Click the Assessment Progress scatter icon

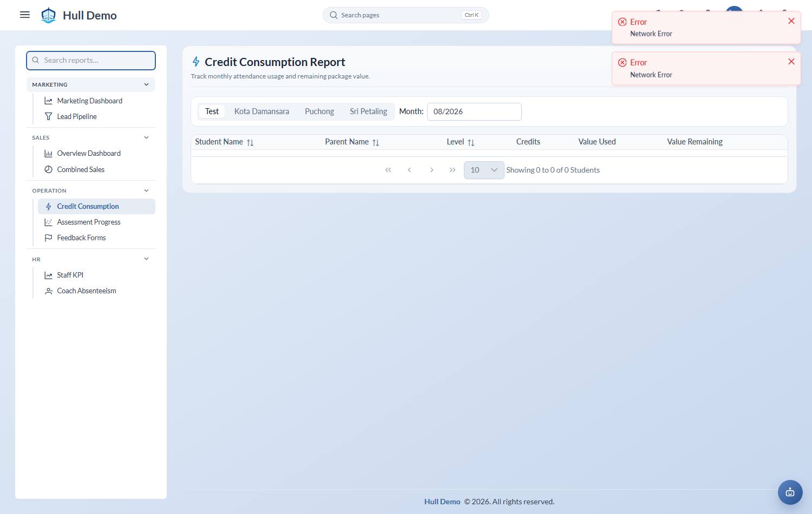click(x=48, y=222)
